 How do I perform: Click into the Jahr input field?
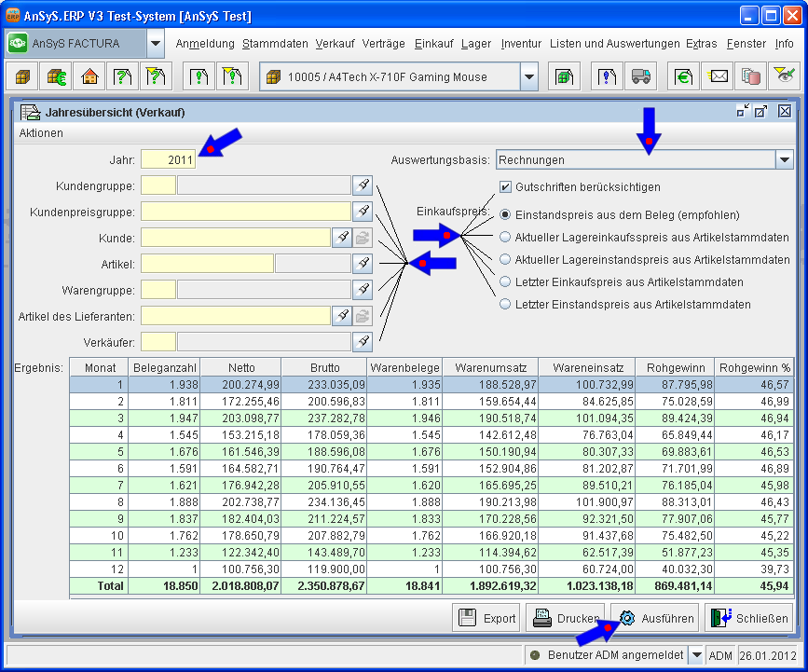168,159
